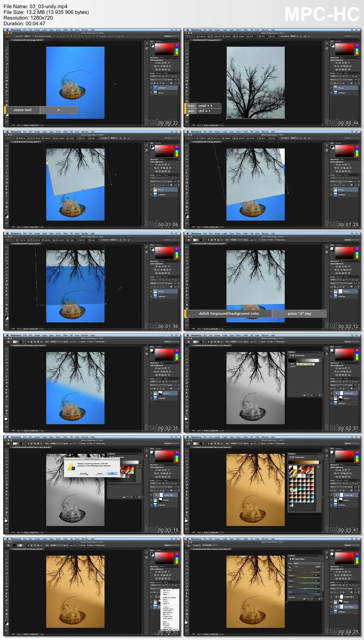Image resolution: width=364 pixels, height=640 pixels.
Task: Select Brush tool in the 00:03:41 frame
Action: pos(187,474)
